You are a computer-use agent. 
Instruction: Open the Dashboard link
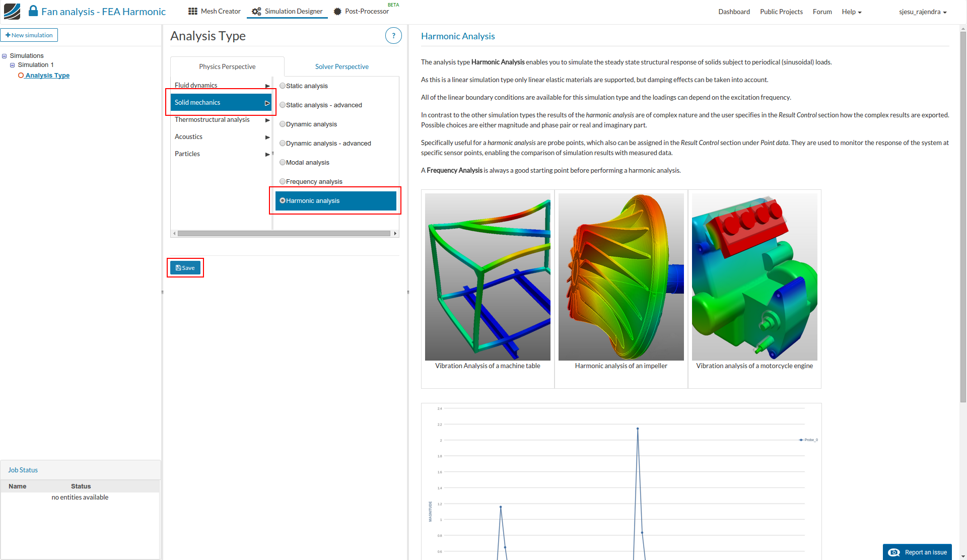[734, 12]
